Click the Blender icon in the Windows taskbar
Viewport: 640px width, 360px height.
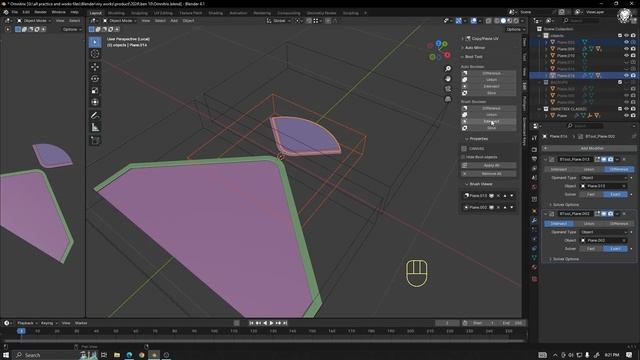point(154,355)
